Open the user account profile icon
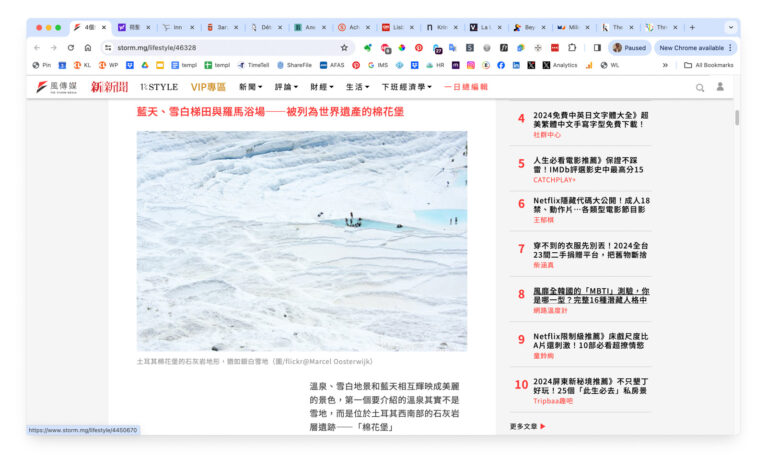The image size is (767, 470). [x=719, y=88]
